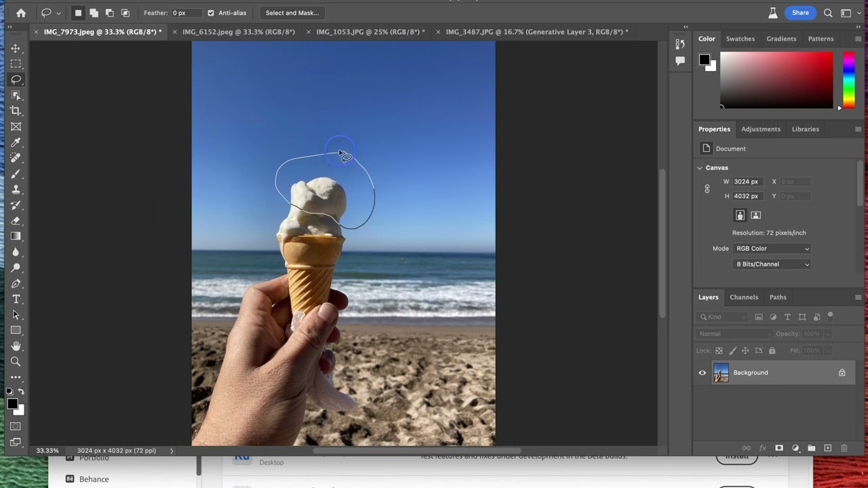Click the Delete layer trash icon

click(844, 448)
